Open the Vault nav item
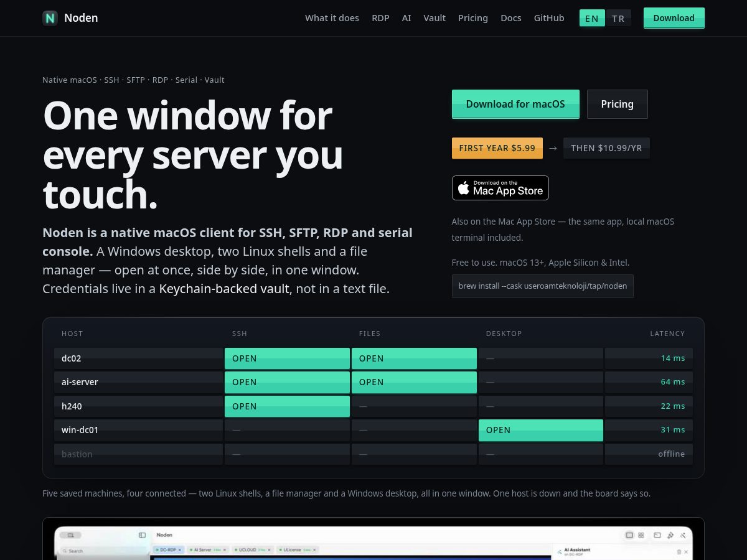This screenshot has height=560, width=747. pyautogui.click(x=435, y=18)
